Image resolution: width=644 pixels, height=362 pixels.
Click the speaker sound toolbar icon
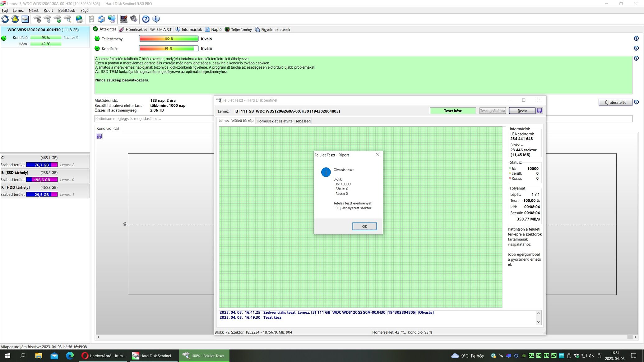[x=134, y=19]
